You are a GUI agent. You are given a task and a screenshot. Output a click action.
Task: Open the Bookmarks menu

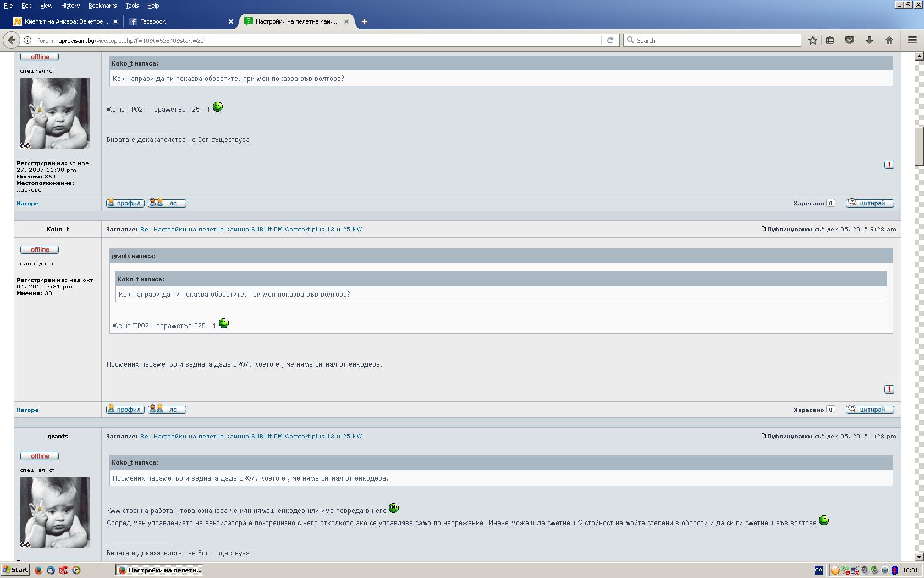coord(102,6)
